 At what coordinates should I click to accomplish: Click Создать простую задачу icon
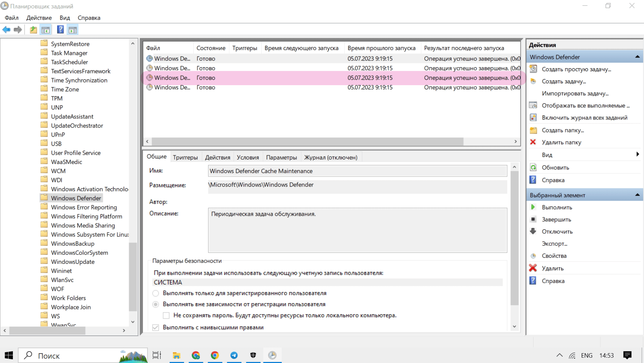[x=533, y=69]
